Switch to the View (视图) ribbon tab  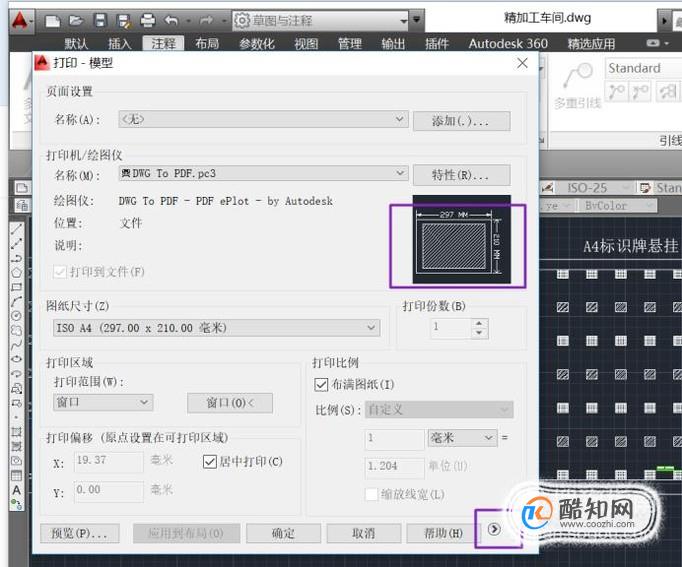point(306,43)
